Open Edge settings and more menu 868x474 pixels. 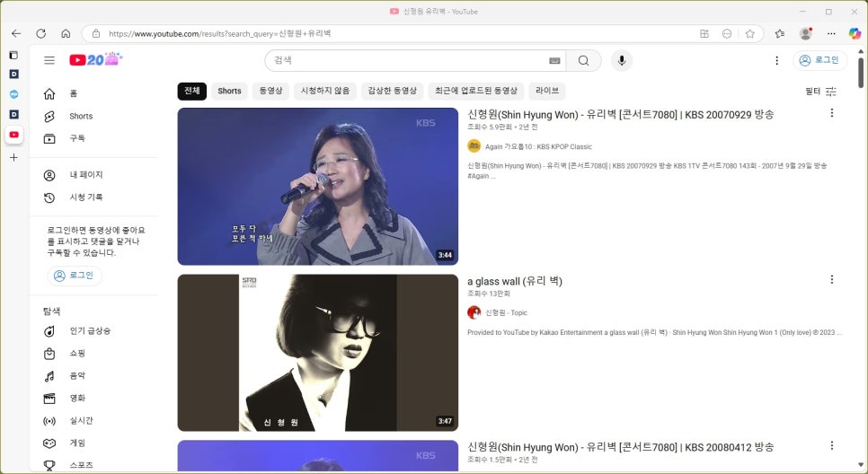click(x=831, y=34)
